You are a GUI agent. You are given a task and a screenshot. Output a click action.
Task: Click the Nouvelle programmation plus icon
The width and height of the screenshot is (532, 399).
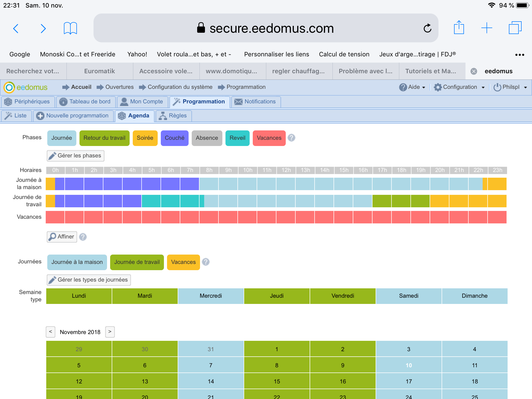point(40,116)
